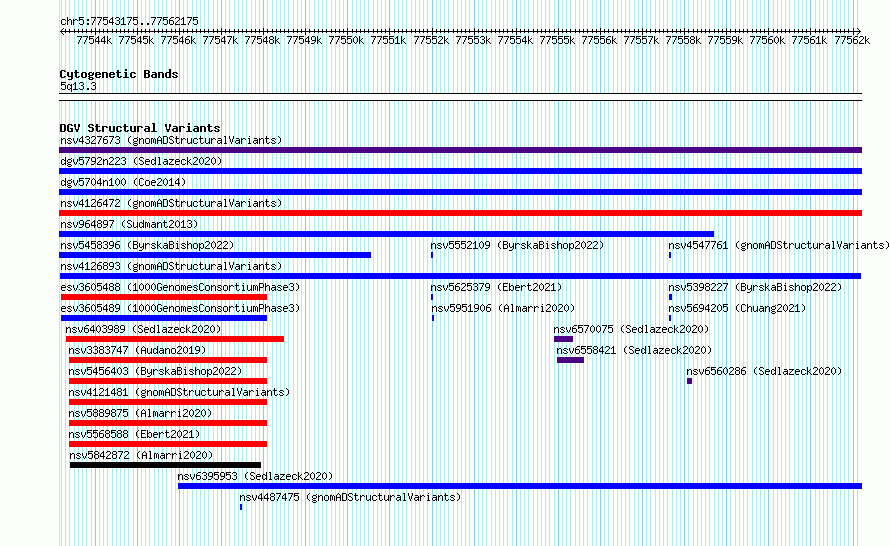Click the black bar under nsv5842872
This screenshot has height=546, width=890.
pyautogui.click(x=166, y=465)
